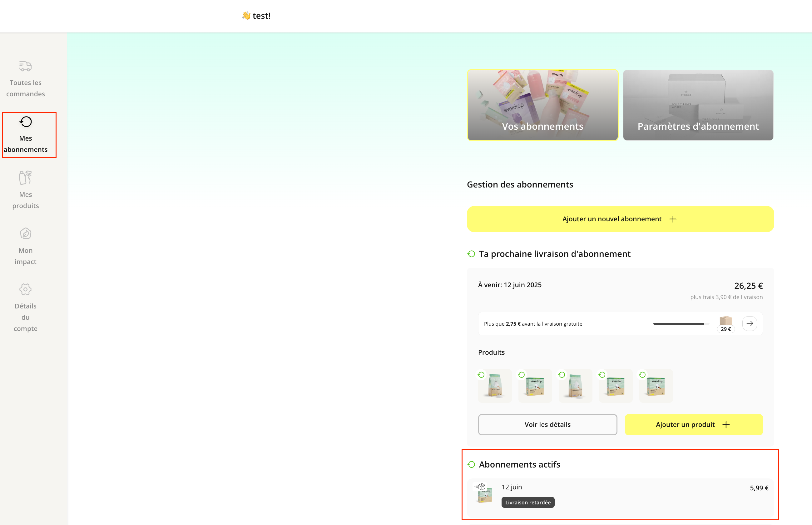Click the delivery truck icon for Toutes les commandes
812x525 pixels.
[x=25, y=66]
